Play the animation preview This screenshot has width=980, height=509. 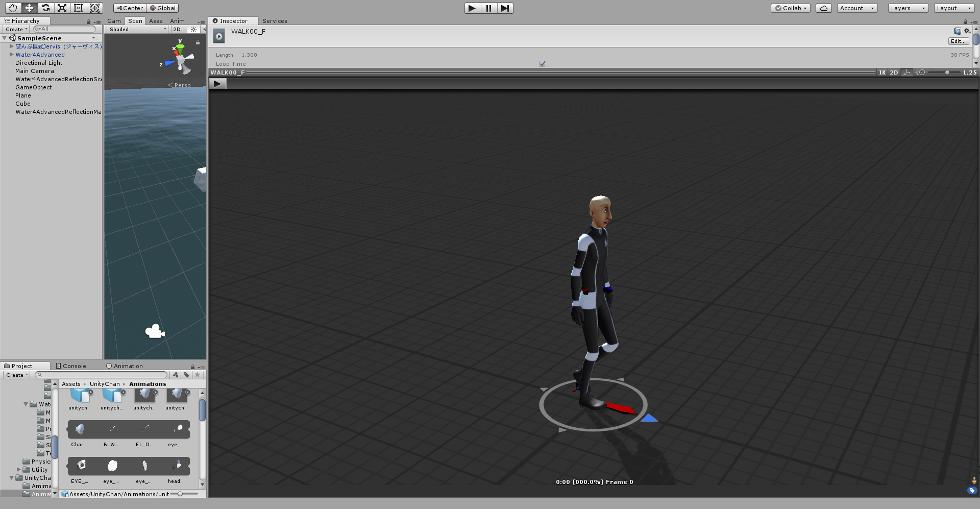tap(217, 84)
